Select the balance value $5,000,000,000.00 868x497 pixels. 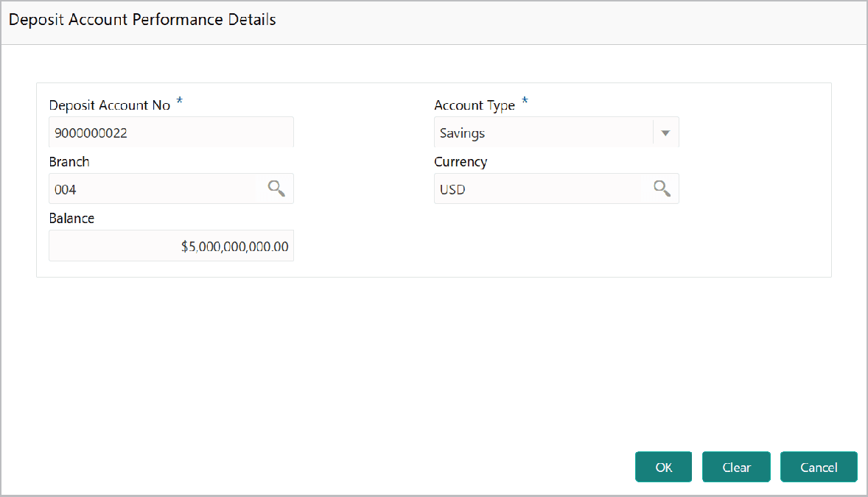coord(234,245)
